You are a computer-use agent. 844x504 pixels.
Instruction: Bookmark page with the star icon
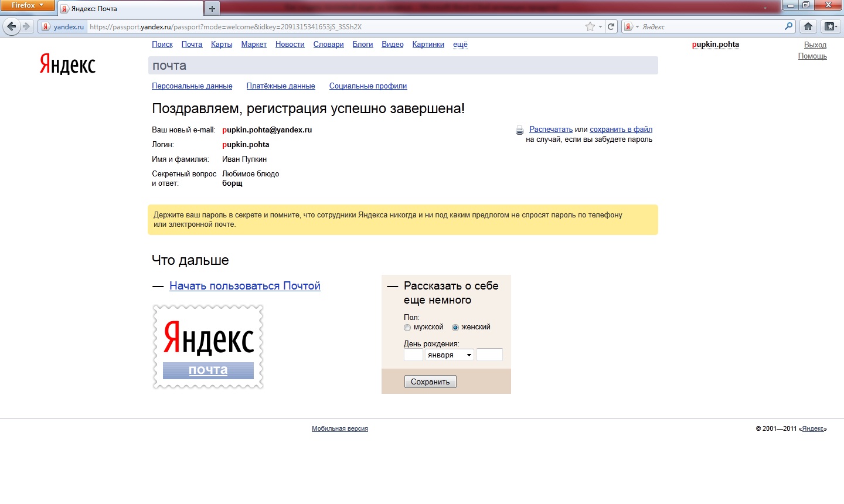[590, 26]
